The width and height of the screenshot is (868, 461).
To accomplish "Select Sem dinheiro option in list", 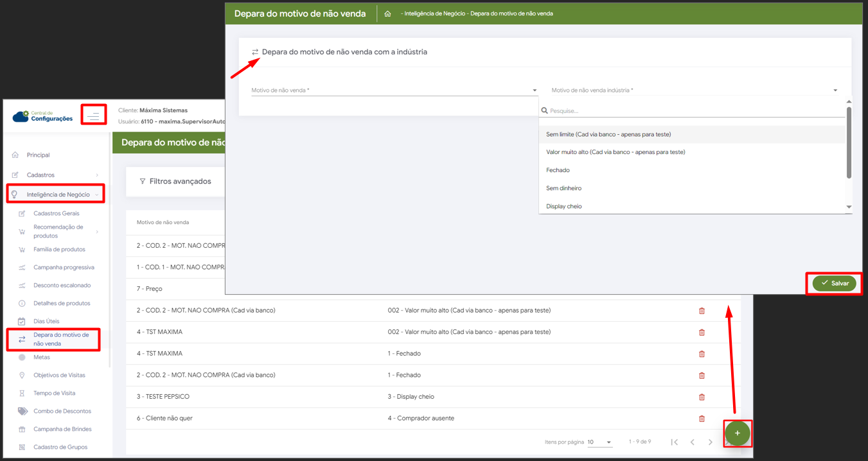I will tap(693, 188).
